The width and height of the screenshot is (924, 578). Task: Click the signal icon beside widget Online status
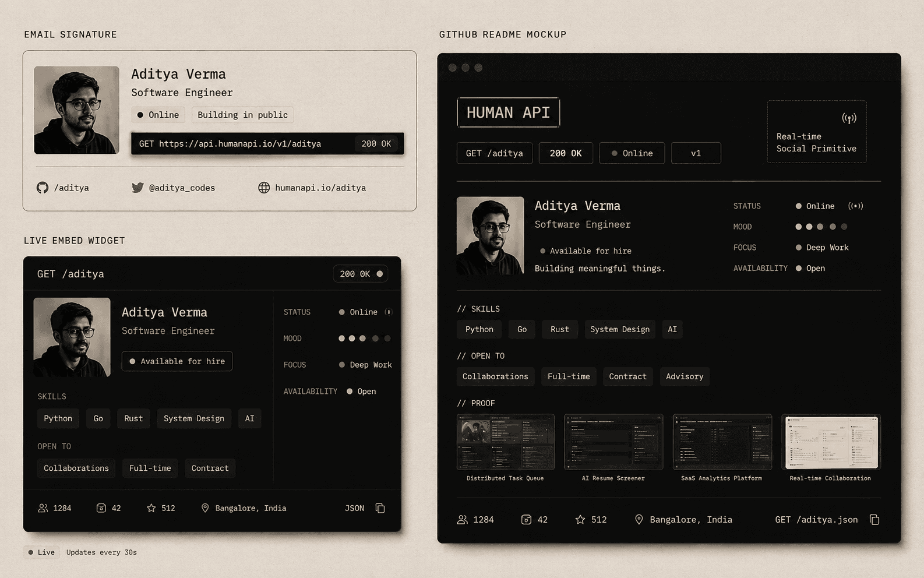pos(389,312)
